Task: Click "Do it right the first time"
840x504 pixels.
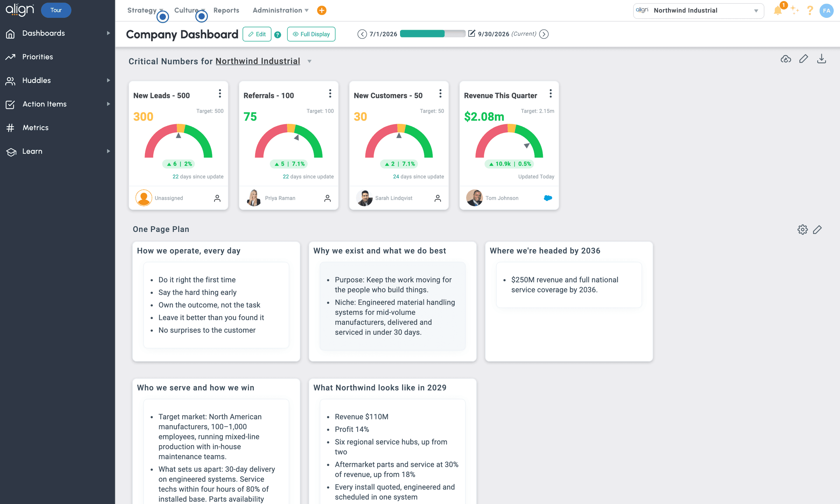Action: click(197, 280)
